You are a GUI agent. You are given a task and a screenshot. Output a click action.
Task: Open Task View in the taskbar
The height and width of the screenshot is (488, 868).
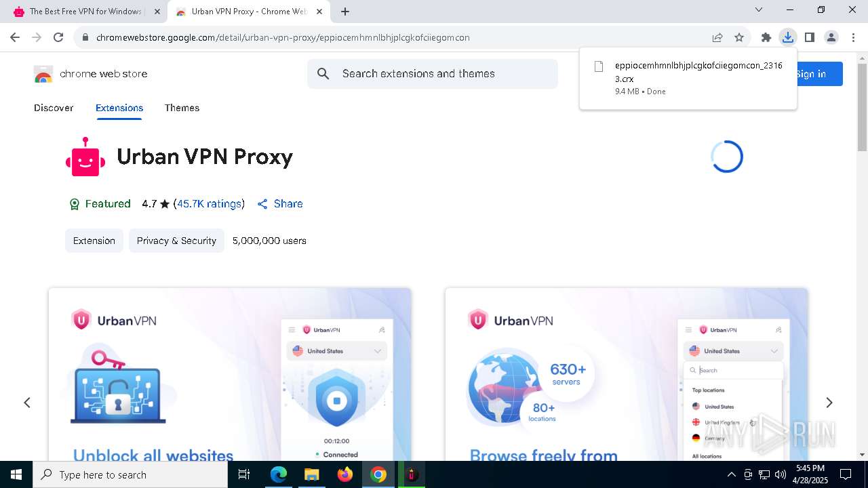click(244, 474)
